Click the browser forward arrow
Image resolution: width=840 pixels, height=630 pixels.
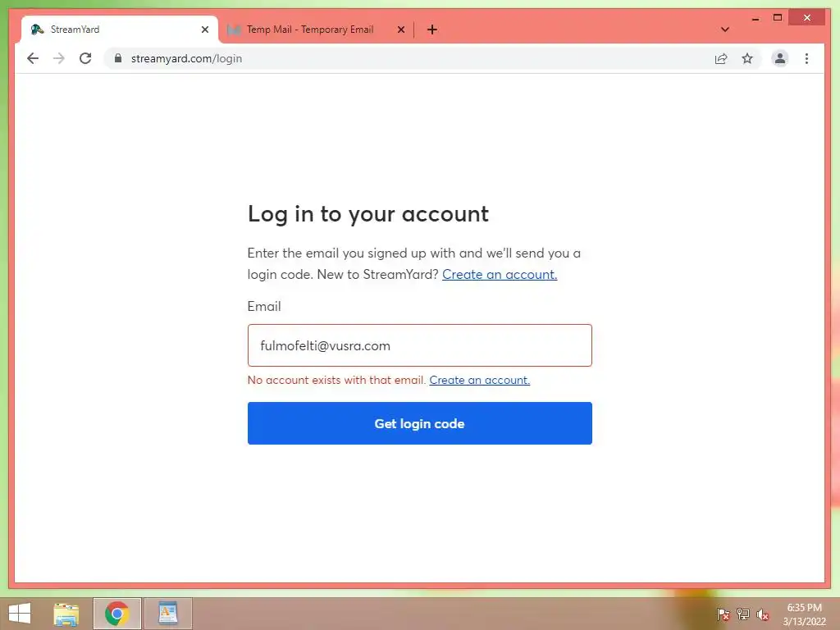(59, 58)
